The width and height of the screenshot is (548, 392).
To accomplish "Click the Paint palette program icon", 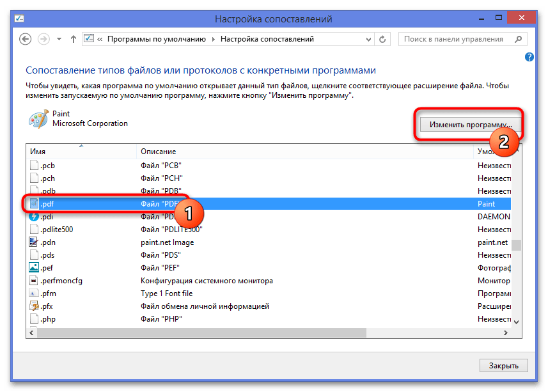I will point(37,119).
